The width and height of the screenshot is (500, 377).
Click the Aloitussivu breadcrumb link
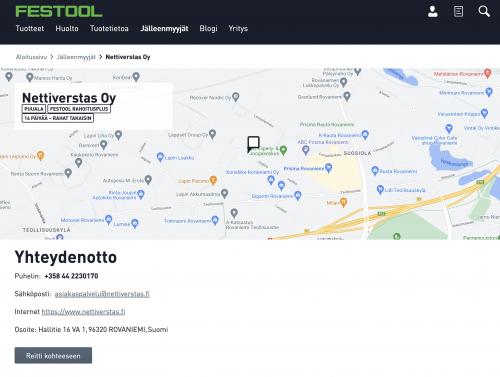31,57
